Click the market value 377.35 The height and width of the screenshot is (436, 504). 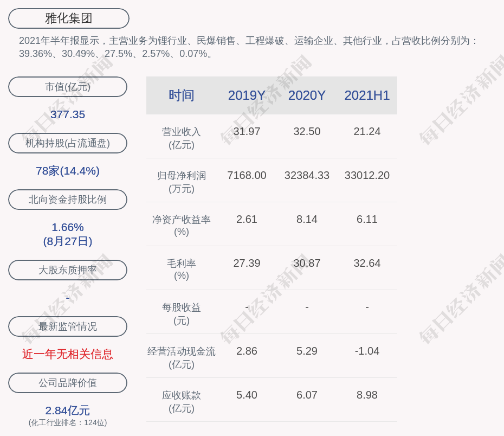[x=68, y=114]
